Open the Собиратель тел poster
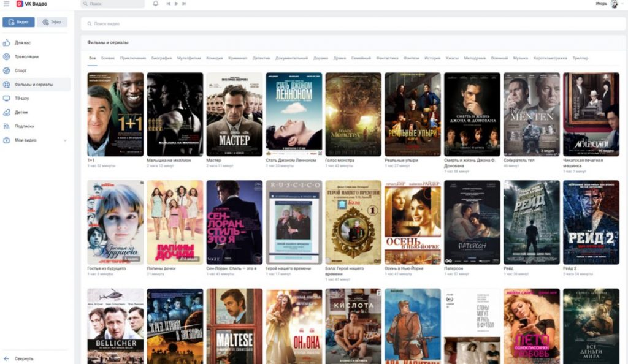The height and width of the screenshot is (364, 628). coord(532,115)
